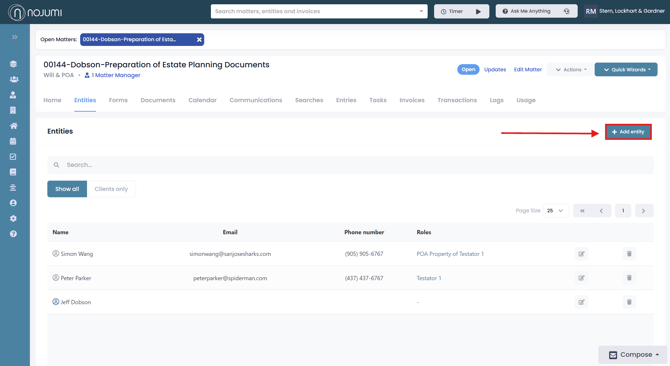
Task: Focus the entities Search field
Action: [x=350, y=165]
